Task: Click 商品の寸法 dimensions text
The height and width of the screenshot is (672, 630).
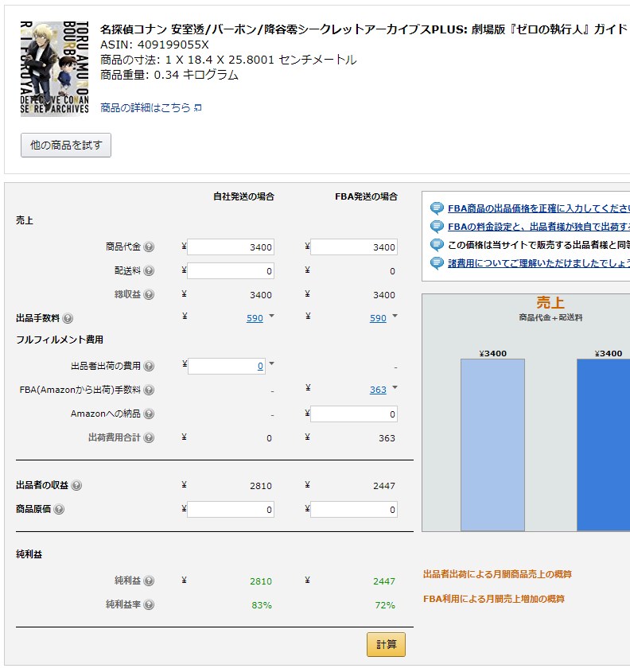Action: 228,60
